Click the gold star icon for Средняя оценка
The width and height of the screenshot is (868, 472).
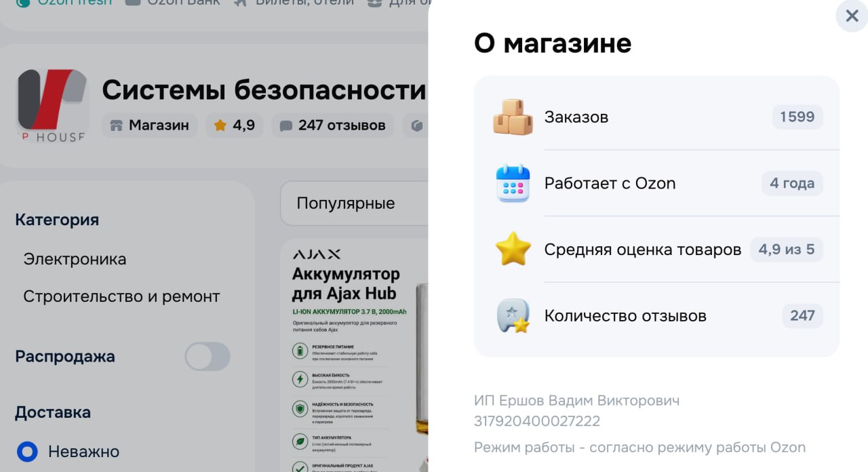(513, 249)
